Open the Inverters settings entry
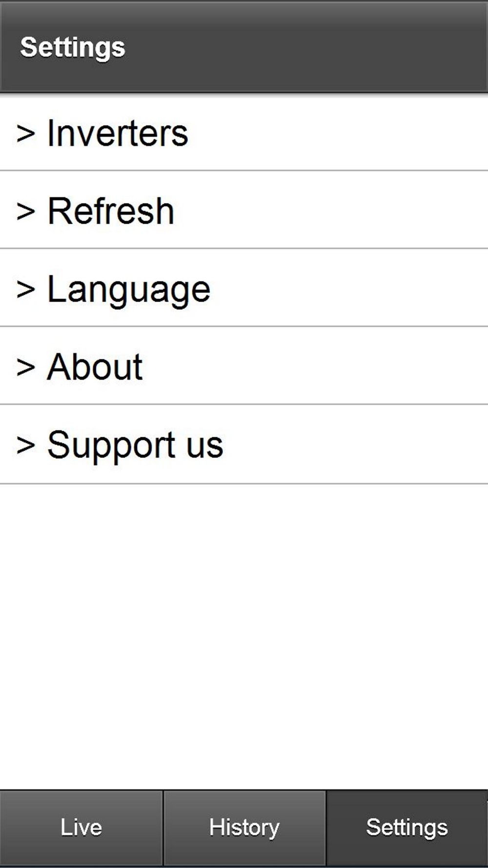This screenshot has width=488, height=868. point(117,133)
